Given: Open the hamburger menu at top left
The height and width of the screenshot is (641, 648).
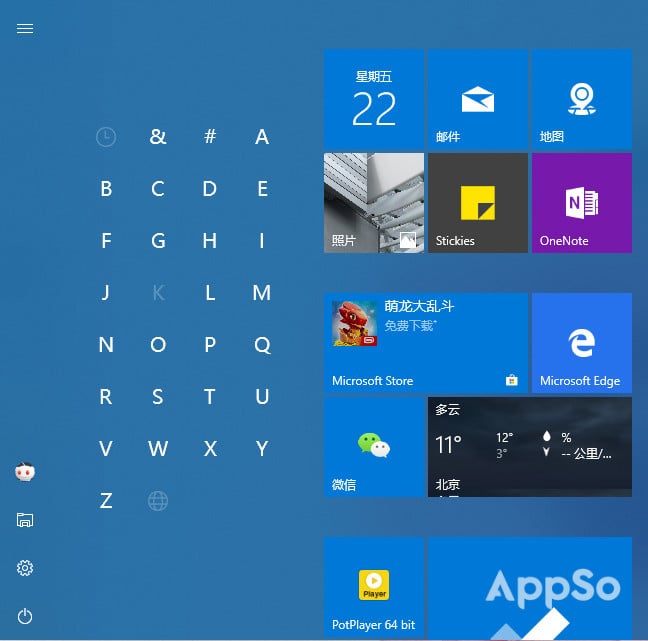Looking at the screenshot, I should pos(25,29).
